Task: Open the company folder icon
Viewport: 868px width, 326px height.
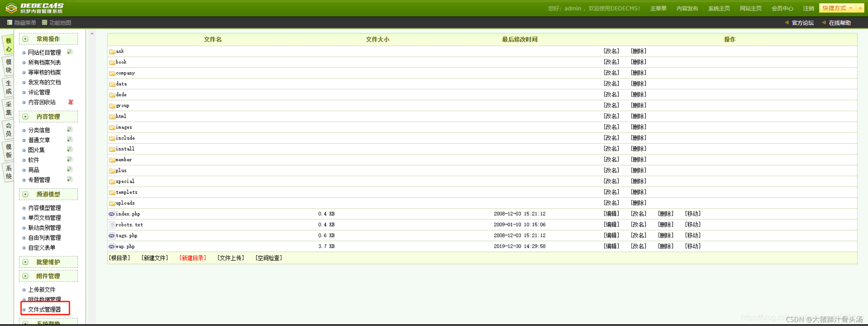Action: [112, 73]
